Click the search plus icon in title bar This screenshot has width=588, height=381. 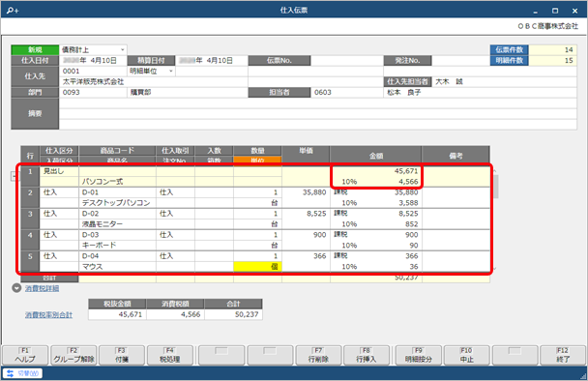coord(12,11)
